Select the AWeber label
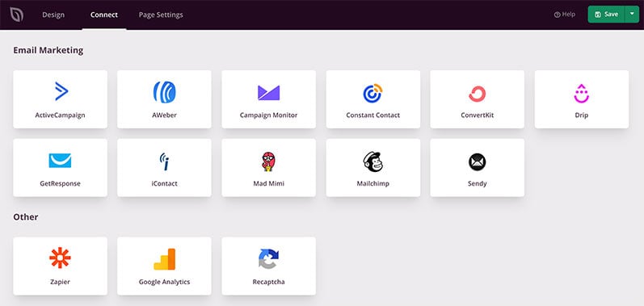644x306 pixels. (164, 115)
